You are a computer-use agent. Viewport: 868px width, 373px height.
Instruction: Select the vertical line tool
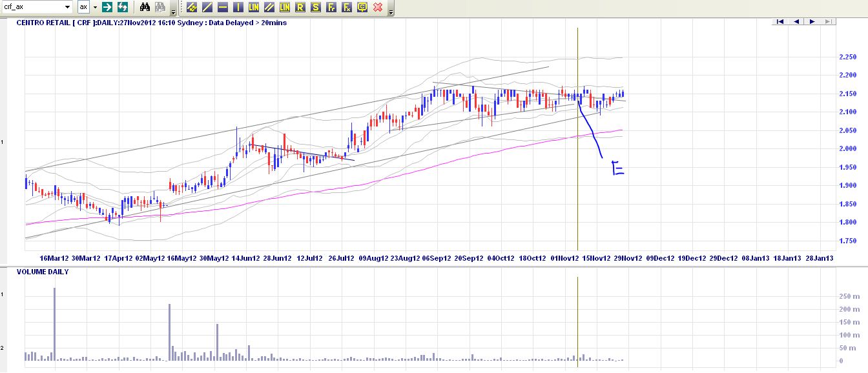pos(238,8)
